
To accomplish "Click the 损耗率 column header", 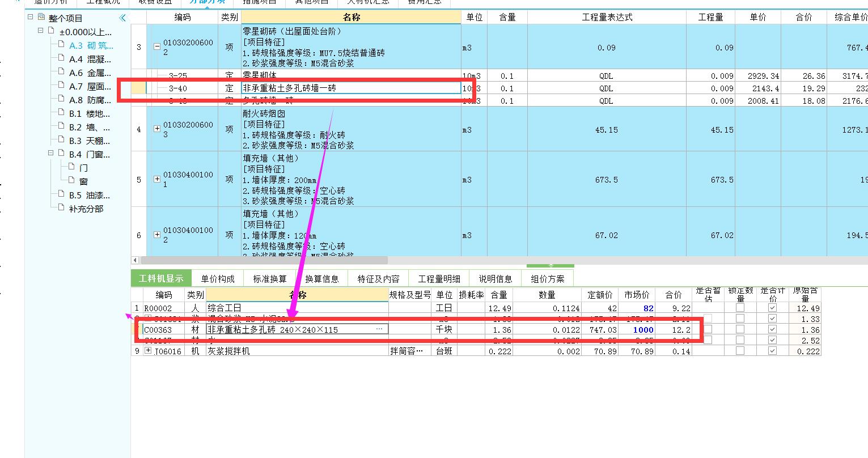I will click(x=471, y=295).
